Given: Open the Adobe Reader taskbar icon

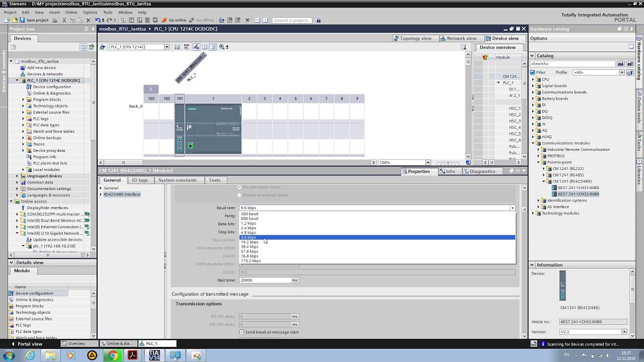Looking at the screenshot, I should [x=133, y=355].
